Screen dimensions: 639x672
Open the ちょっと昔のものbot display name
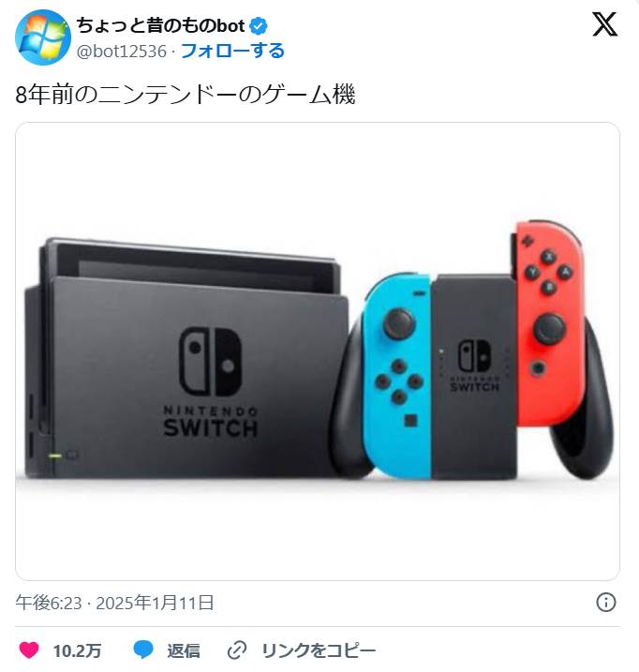coord(161,25)
